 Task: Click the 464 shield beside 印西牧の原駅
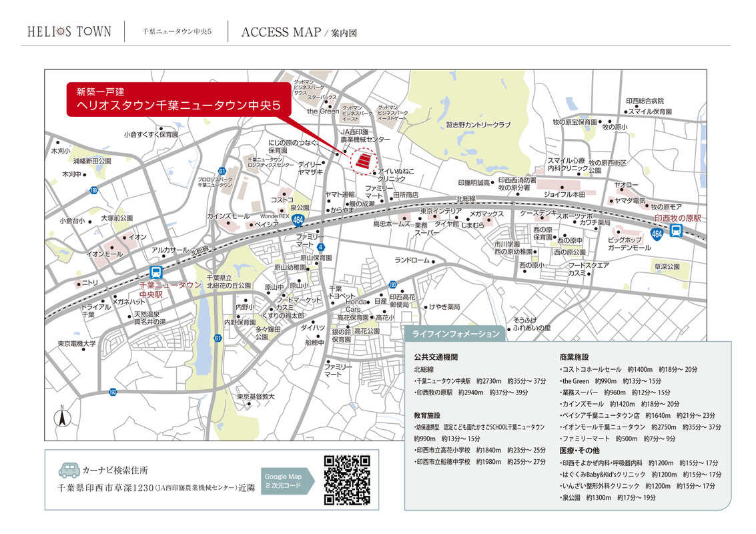pyautogui.click(x=657, y=233)
